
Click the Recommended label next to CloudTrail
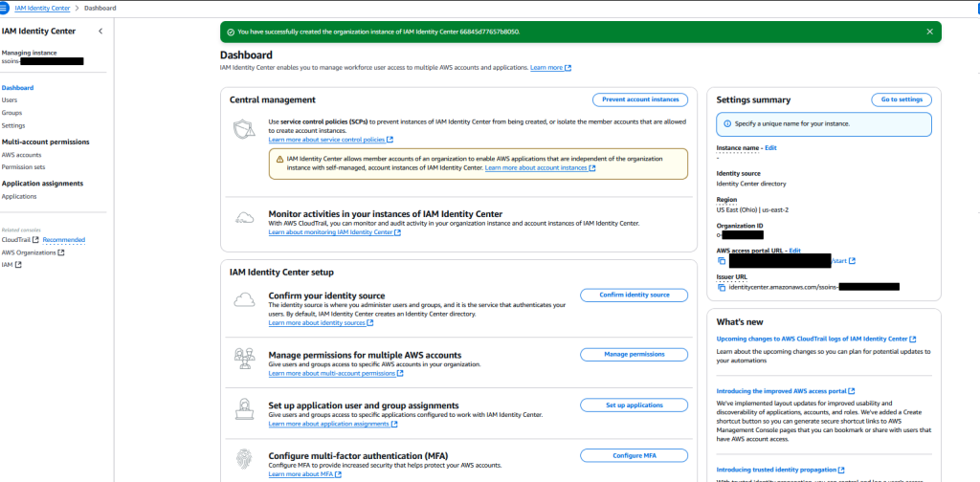pos(64,240)
